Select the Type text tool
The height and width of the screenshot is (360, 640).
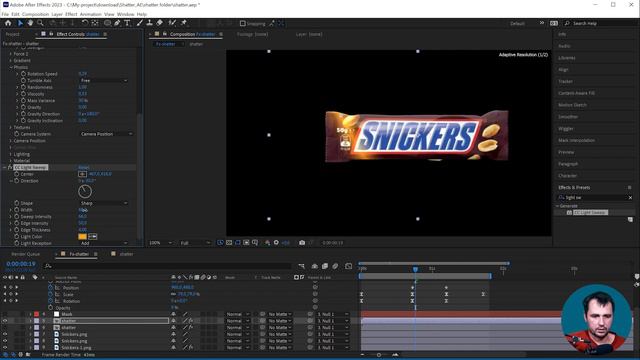[x=127, y=23]
